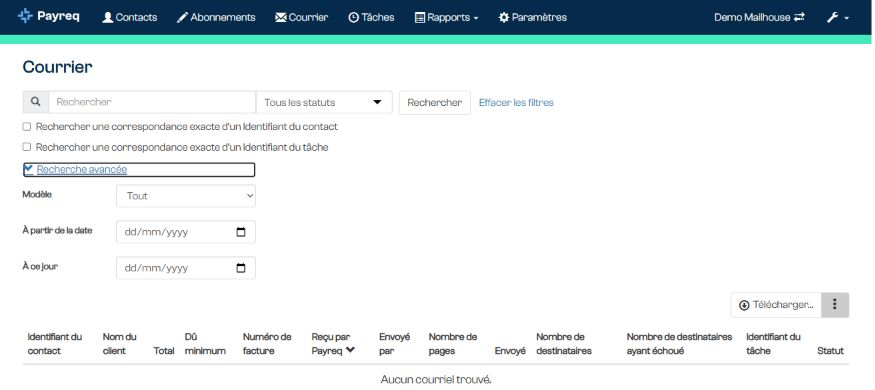875x390 pixels.
Task: Enable exact match on Identifiant du tâche
Action: click(26, 147)
